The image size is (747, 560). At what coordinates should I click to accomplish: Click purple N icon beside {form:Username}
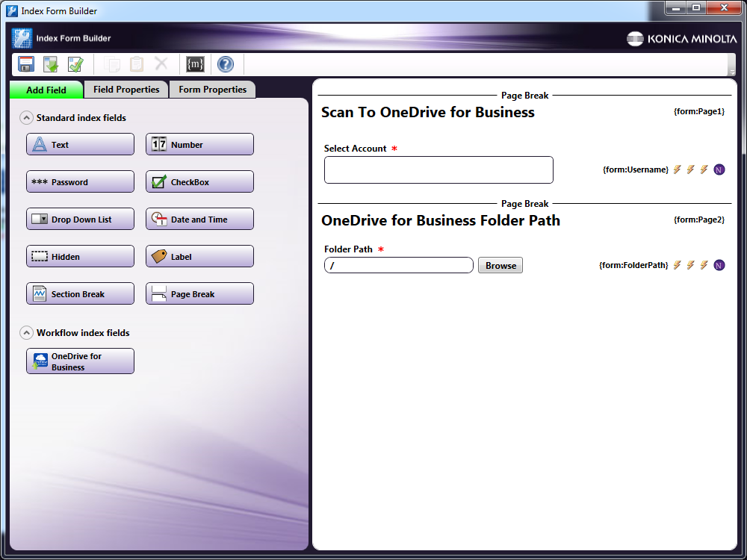pos(719,169)
